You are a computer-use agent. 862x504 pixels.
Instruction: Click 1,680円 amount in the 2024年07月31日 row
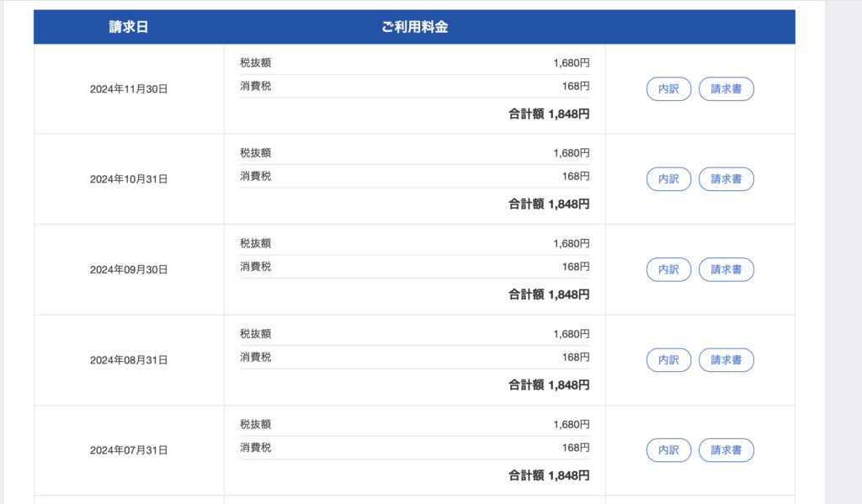(572, 424)
